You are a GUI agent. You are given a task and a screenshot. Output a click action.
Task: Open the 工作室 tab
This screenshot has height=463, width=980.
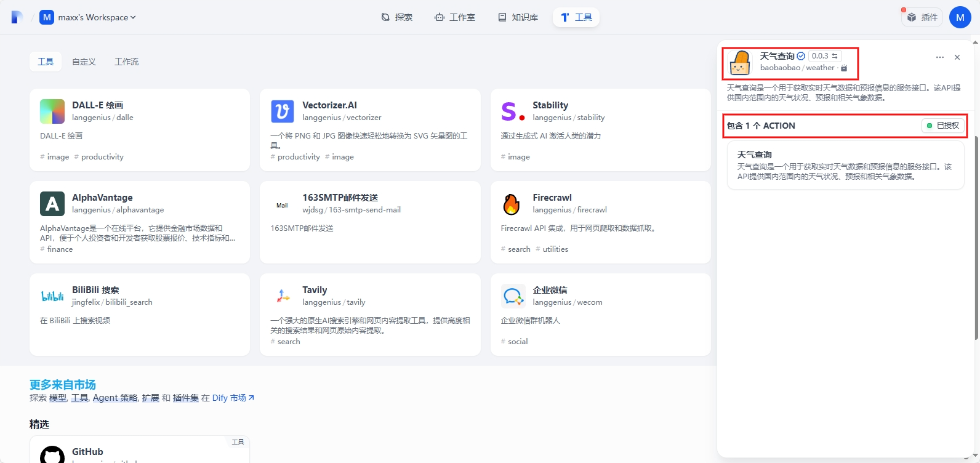[454, 17]
